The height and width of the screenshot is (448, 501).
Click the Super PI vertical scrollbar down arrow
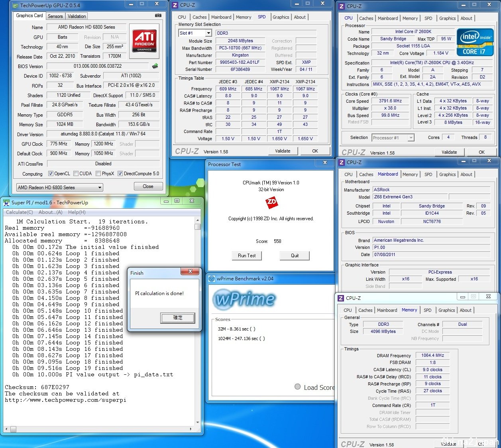[198, 423]
